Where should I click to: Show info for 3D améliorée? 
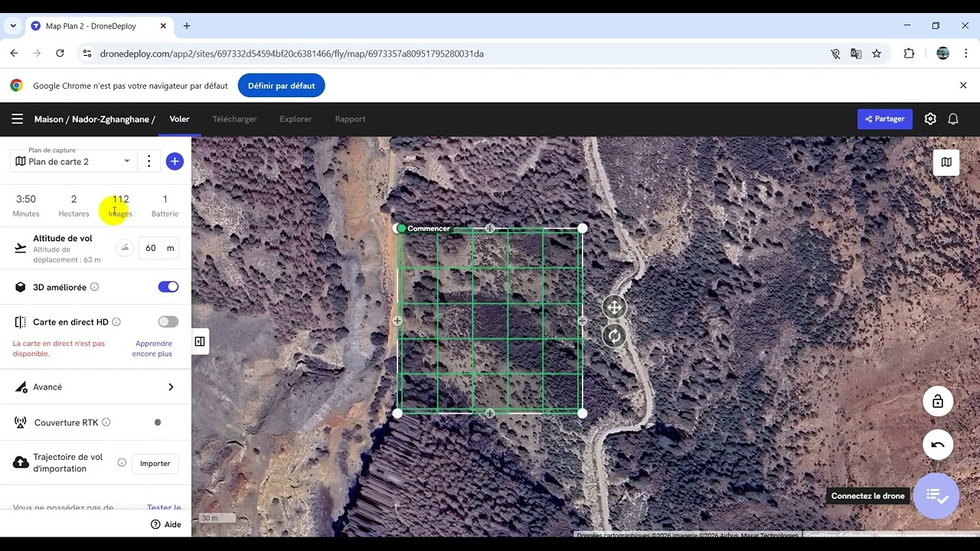coord(94,287)
